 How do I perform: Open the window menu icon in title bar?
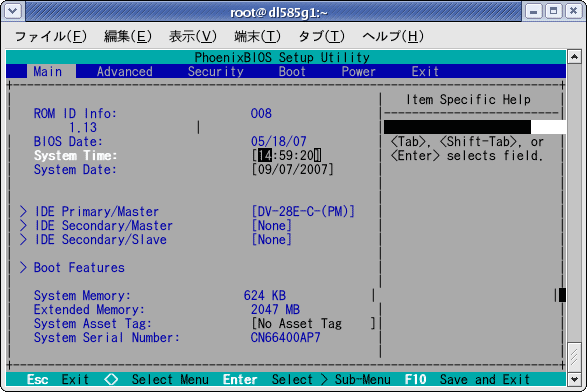(13, 12)
